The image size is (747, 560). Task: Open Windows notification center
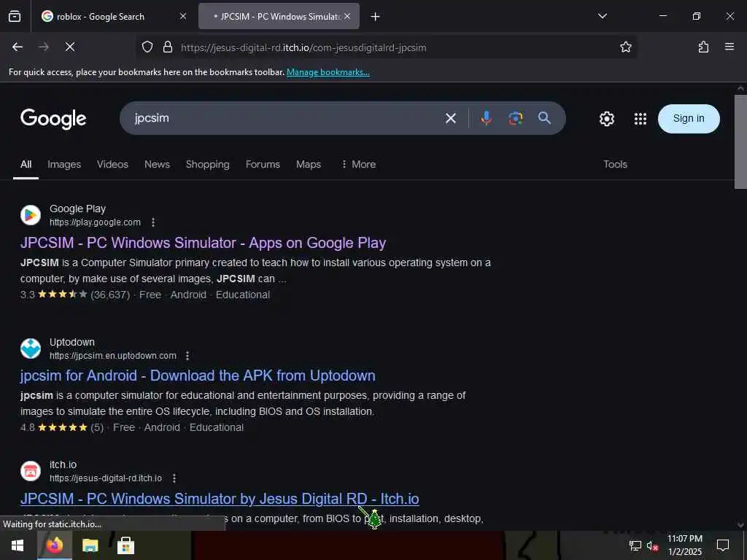click(x=723, y=545)
